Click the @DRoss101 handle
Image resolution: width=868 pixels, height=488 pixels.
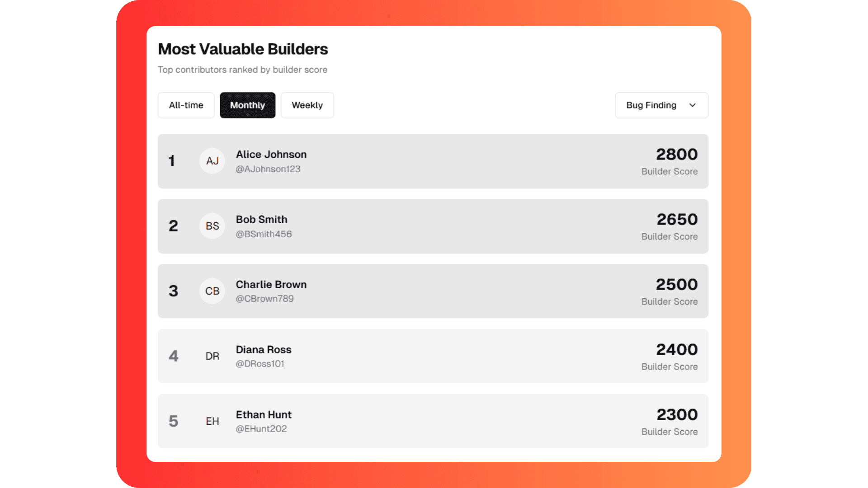[x=260, y=364]
